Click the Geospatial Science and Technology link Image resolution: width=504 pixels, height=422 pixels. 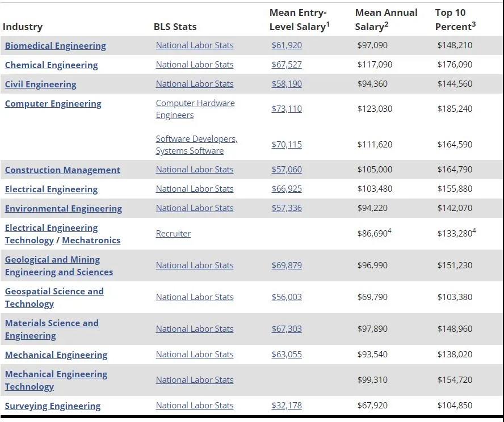54,297
